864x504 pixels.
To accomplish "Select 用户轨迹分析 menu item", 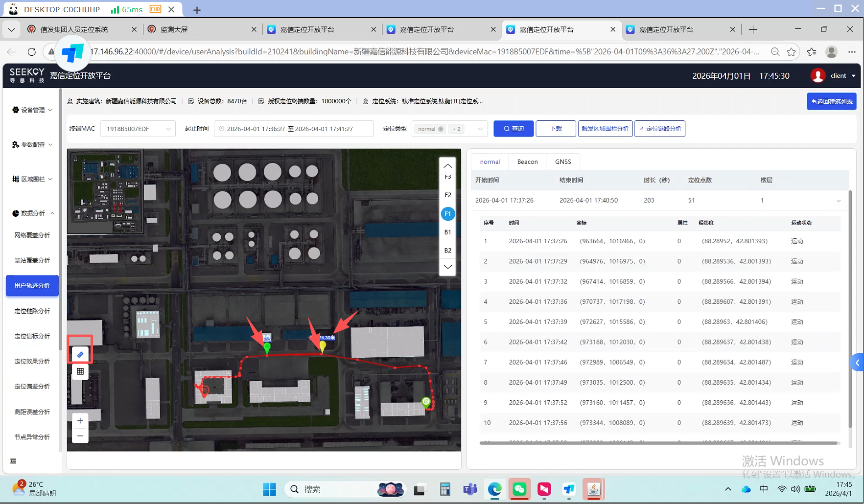I will point(32,286).
